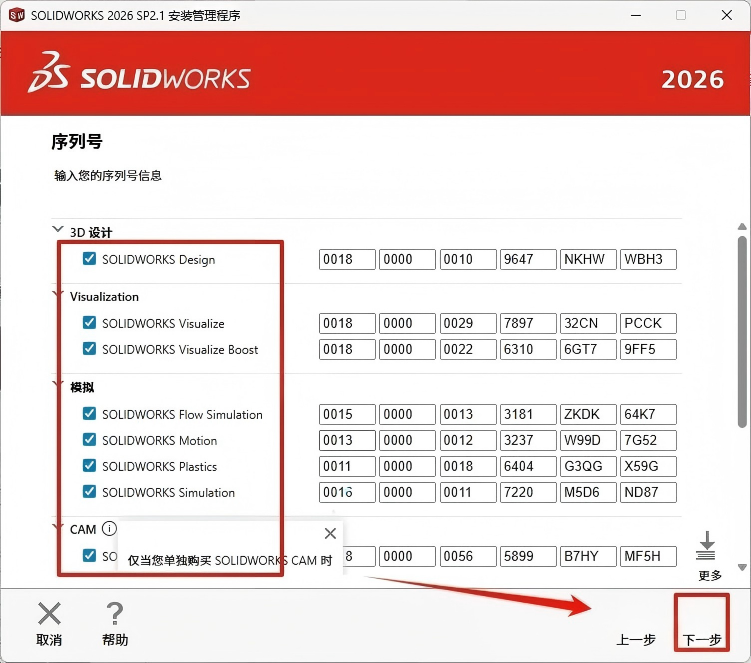751x663 pixels.
Task: Toggle the checkbox under CAM section
Action: point(90,555)
